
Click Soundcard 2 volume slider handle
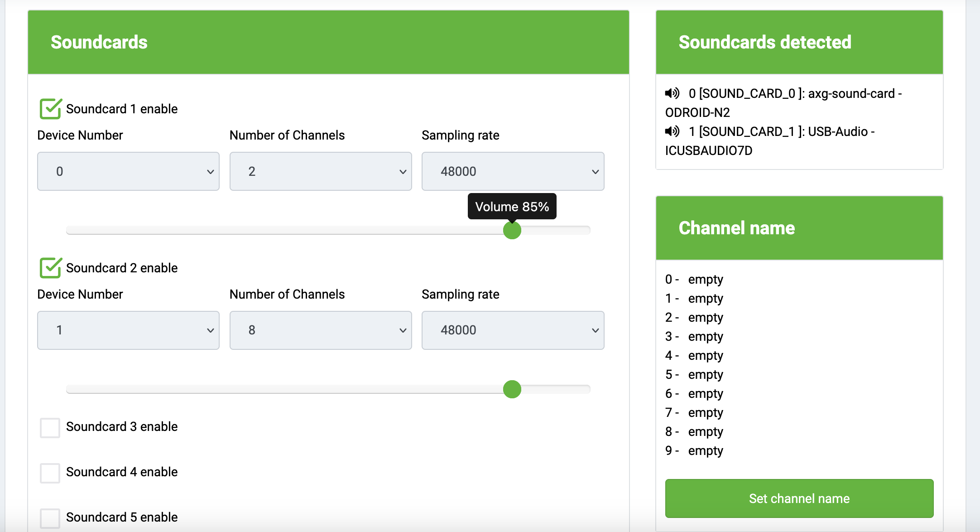[x=512, y=389]
